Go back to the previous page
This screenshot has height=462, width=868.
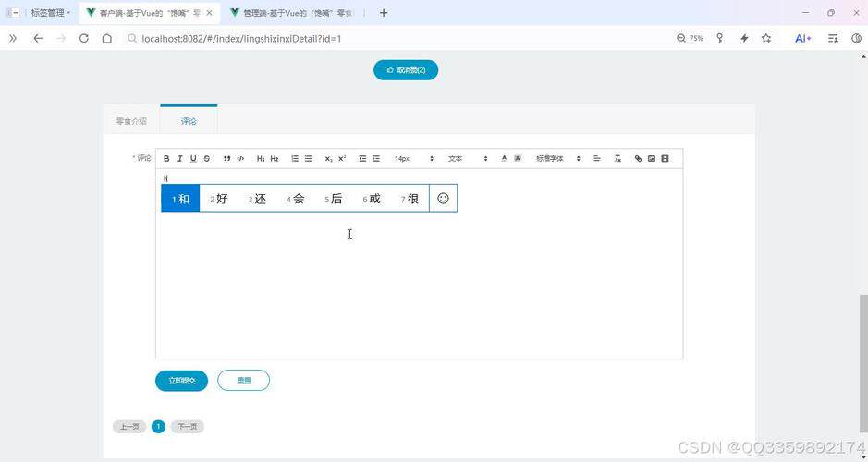(38, 38)
